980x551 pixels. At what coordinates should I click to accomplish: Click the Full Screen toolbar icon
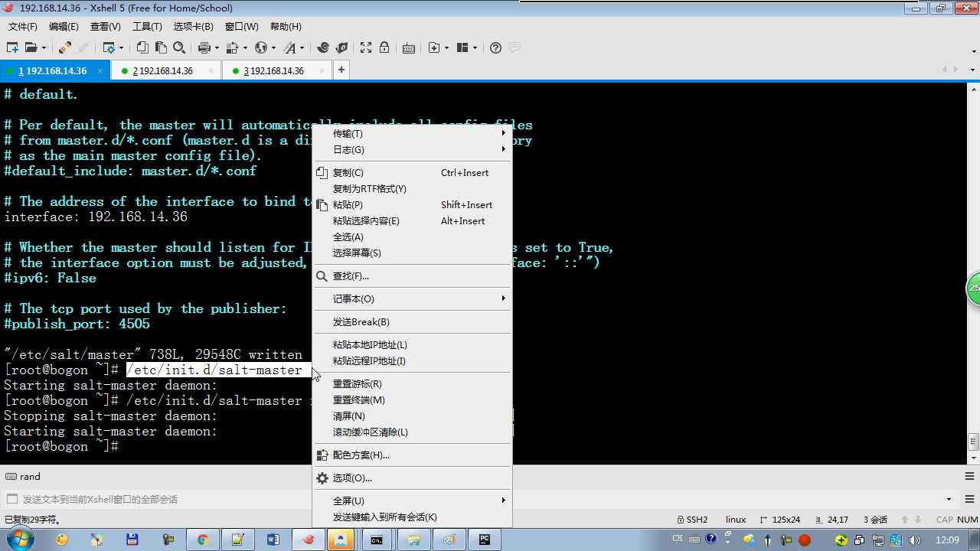(x=366, y=47)
